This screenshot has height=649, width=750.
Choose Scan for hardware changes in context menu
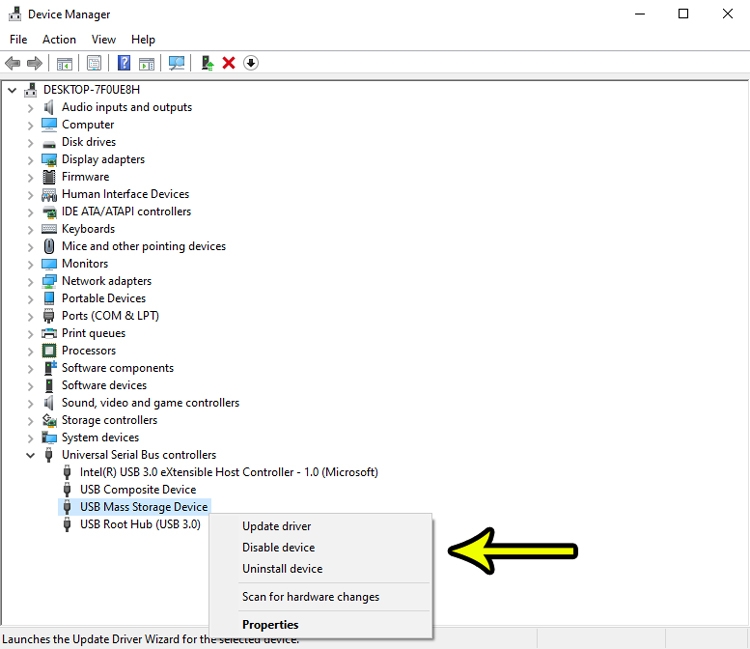(x=320, y=597)
